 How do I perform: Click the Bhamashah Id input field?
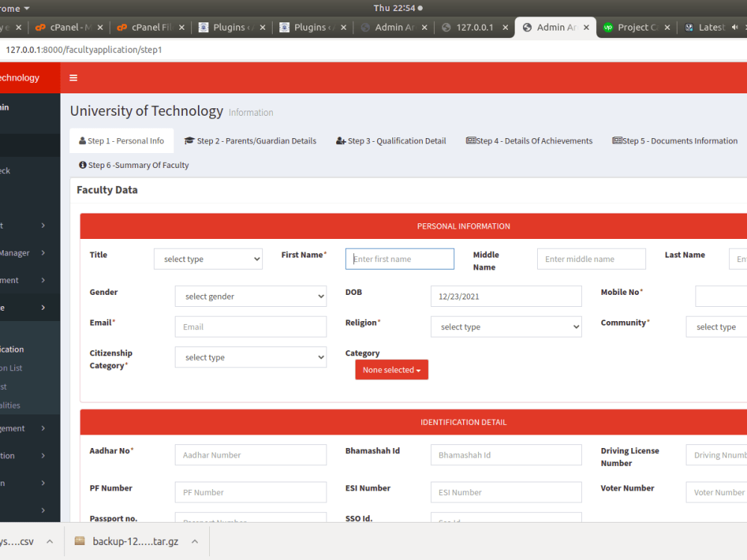tap(506, 455)
